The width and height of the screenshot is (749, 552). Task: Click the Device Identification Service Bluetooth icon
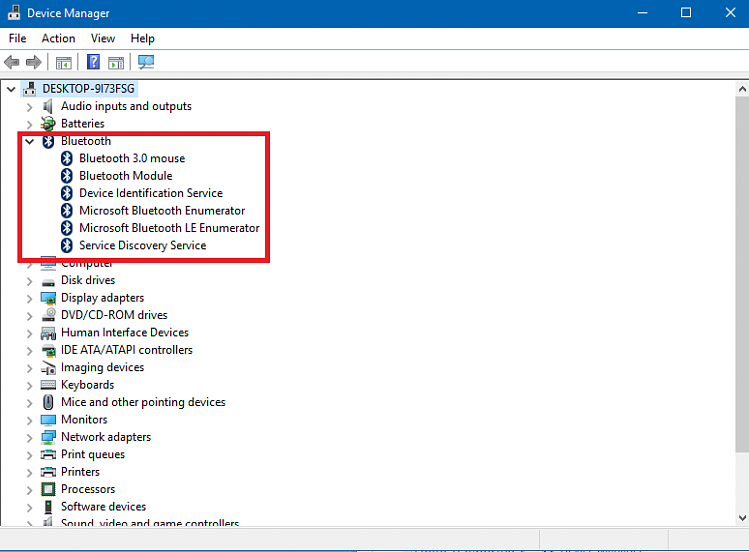point(67,193)
